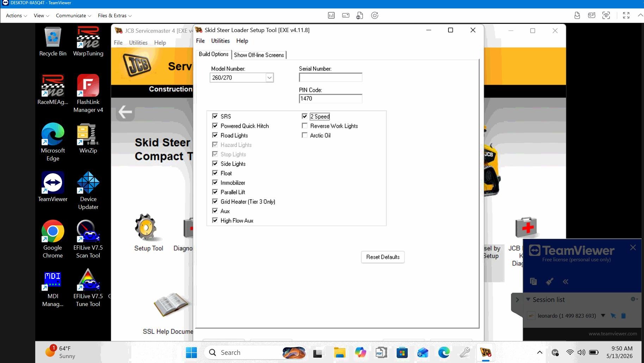Toggle the Powered Quick Hitch checkbox
Image resolution: width=644 pixels, height=363 pixels.
click(x=215, y=126)
